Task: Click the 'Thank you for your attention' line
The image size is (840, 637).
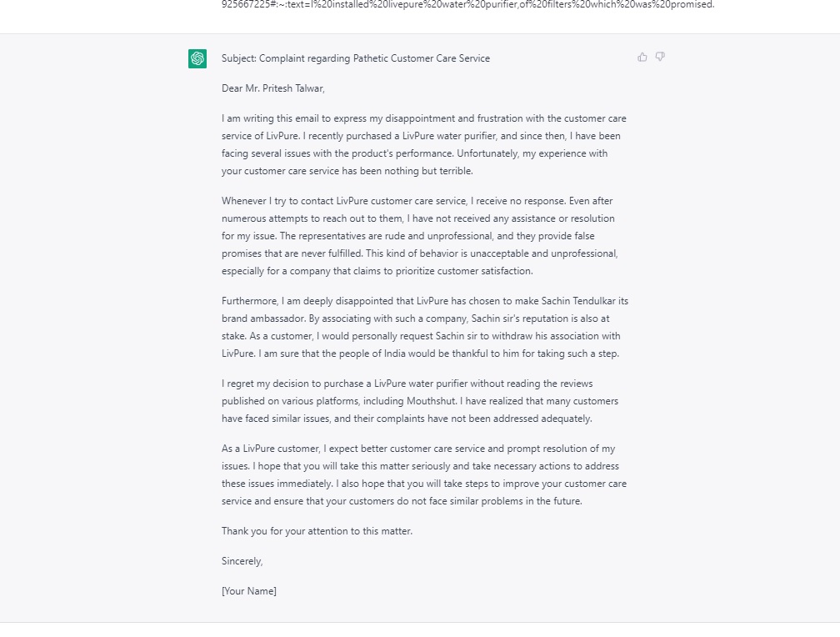Action: (317, 531)
